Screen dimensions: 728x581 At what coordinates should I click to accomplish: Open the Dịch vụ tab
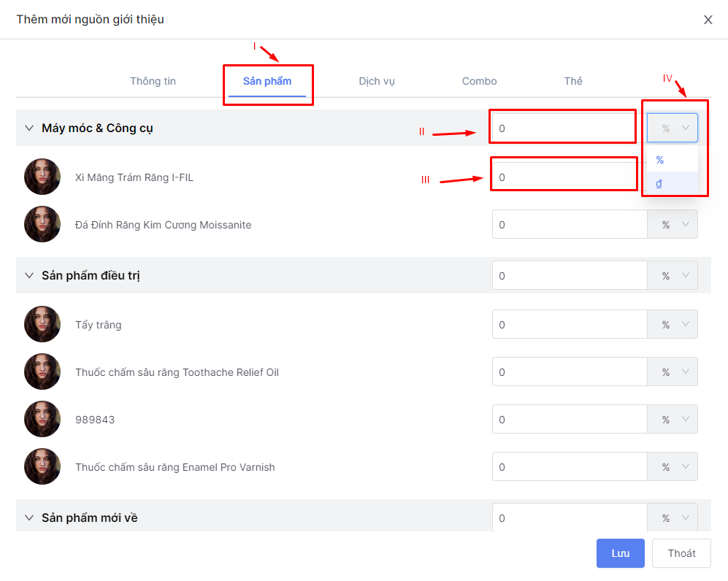377,81
